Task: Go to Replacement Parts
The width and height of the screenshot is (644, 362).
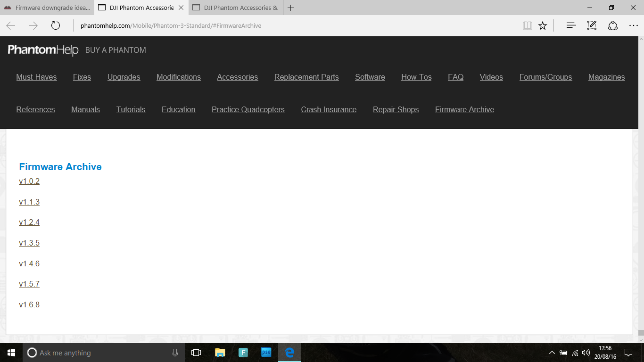Action: coord(306,77)
